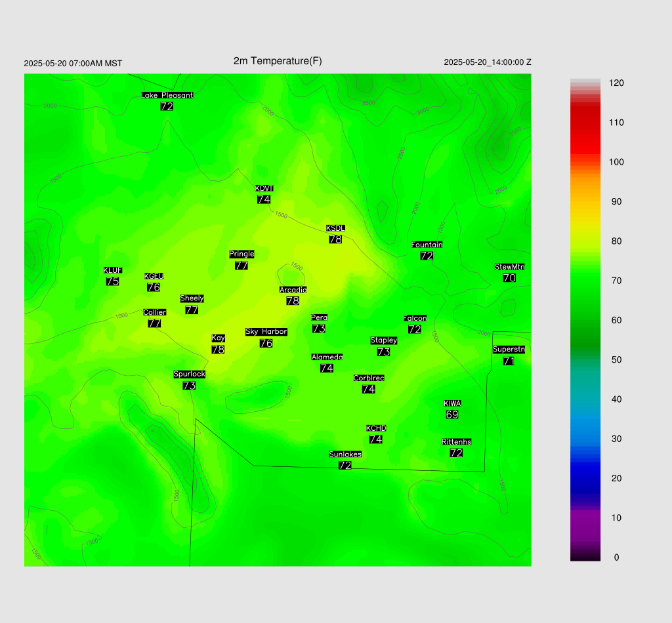Viewport: 672px width, 623px height.
Task: Click the red band of the colorbar
Action: [x=585, y=129]
